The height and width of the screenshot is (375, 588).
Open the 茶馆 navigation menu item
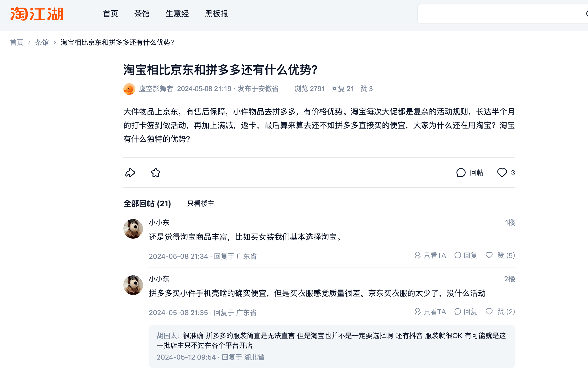[x=142, y=14]
